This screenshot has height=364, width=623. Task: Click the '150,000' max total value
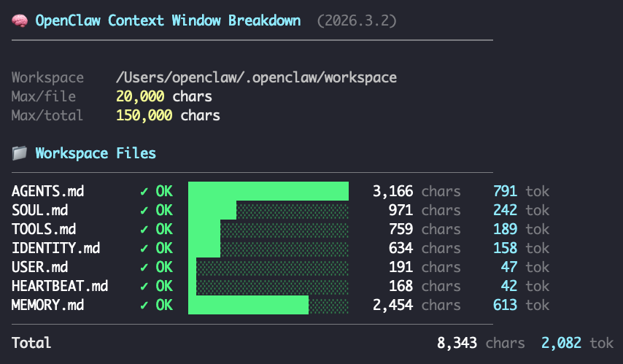coord(144,116)
